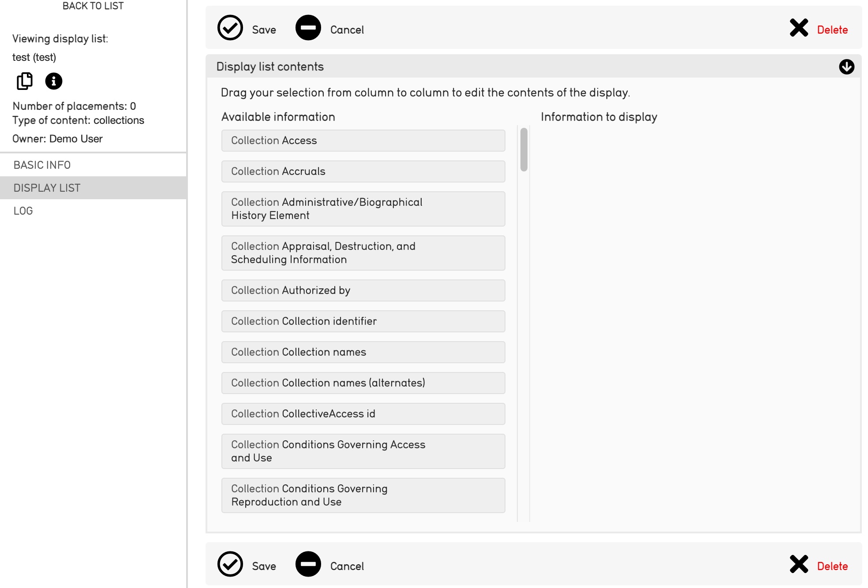Select Collection Authorized by item
868x588 pixels.
pyautogui.click(x=363, y=290)
